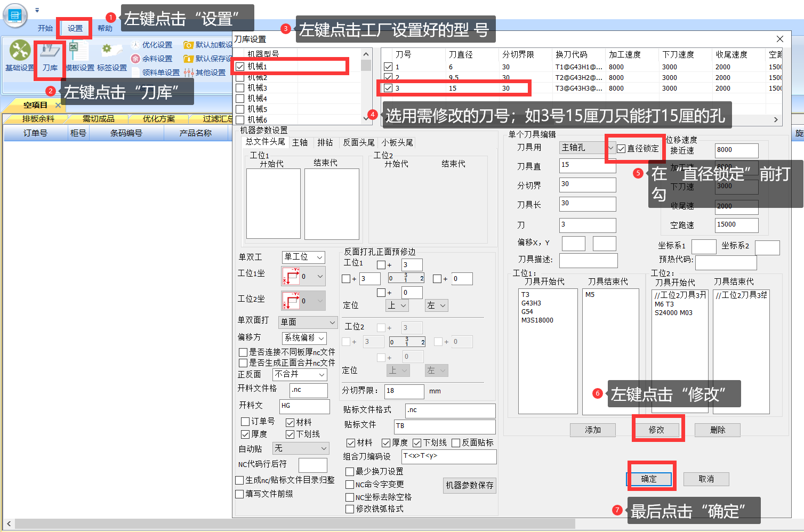Open 领料单设置 document icon
The width and height of the screenshot is (804, 532).
(x=135, y=72)
